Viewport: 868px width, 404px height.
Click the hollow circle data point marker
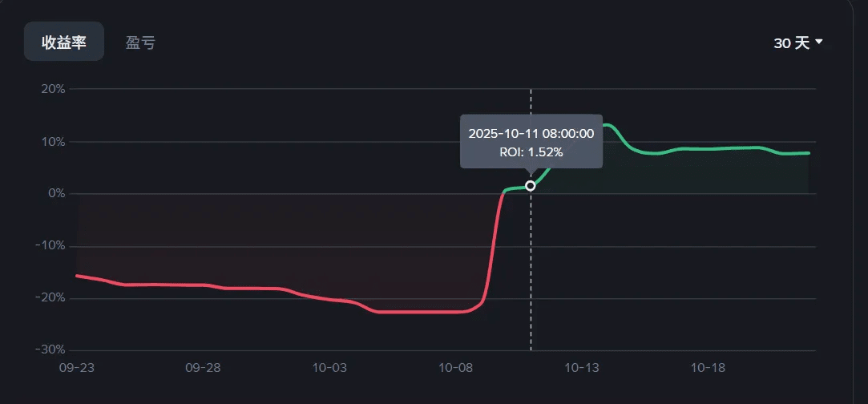click(531, 186)
